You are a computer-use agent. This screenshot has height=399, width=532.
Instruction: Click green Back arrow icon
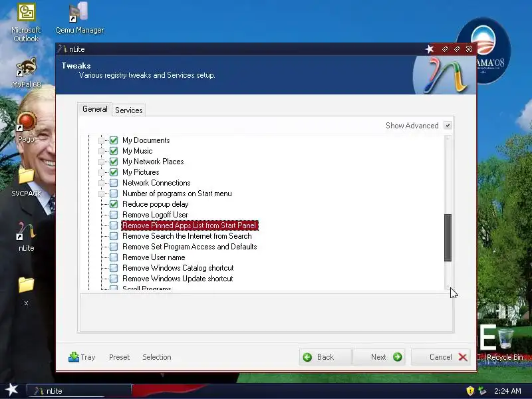[307, 357]
